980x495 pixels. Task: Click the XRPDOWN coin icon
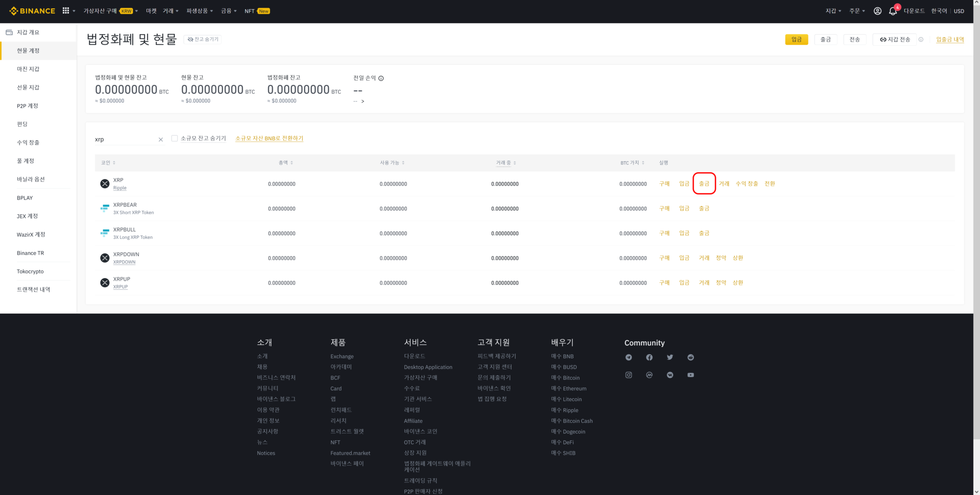click(105, 258)
